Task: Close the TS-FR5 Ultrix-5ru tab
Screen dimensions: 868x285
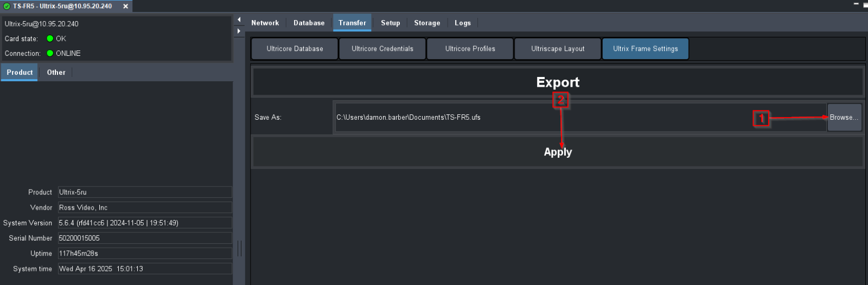Action: 125,7
